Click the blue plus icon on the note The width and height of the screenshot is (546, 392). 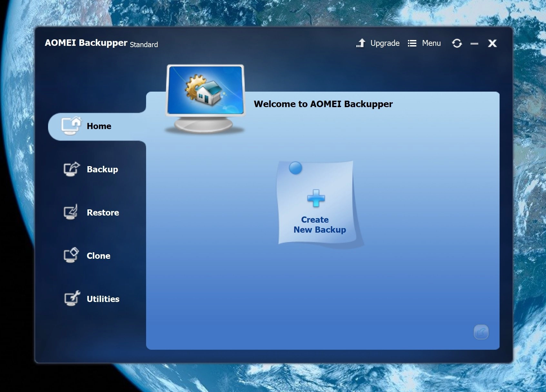click(x=316, y=198)
